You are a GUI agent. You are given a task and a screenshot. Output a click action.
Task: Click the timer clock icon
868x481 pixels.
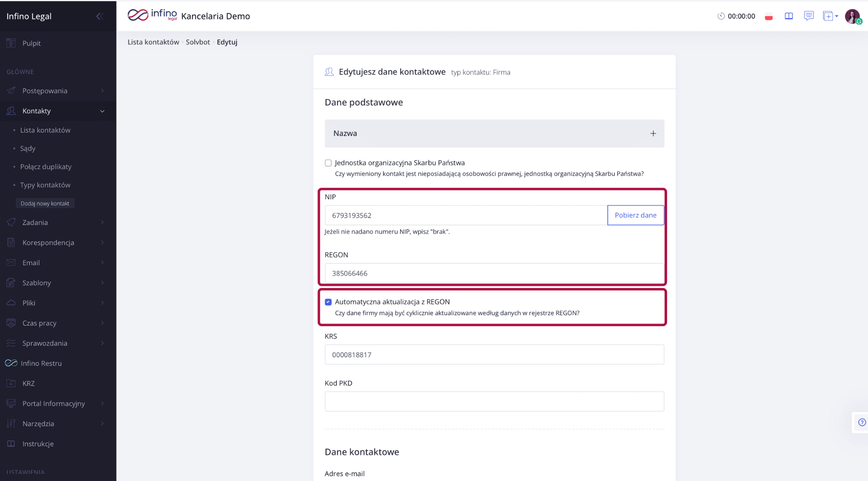(x=721, y=16)
